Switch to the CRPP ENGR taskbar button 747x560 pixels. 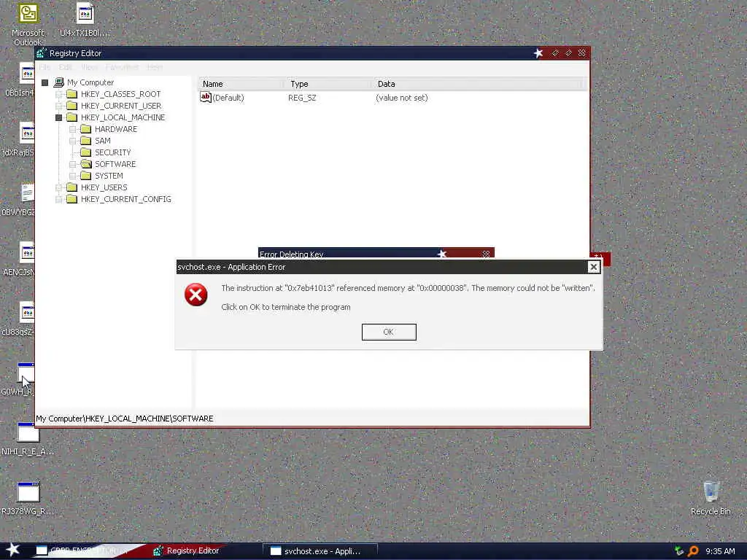[x=83, y=551]
